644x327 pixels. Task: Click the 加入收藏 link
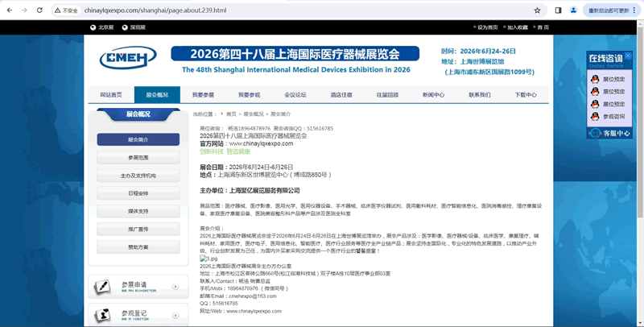[x=516, y=27]
